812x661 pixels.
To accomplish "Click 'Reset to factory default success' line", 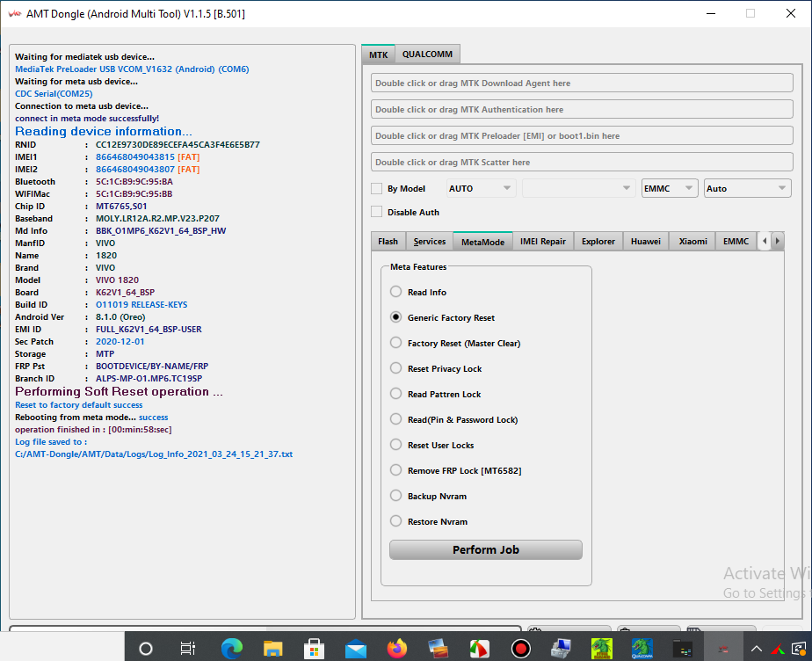I will pyautogui.click(x=79, y=405).
